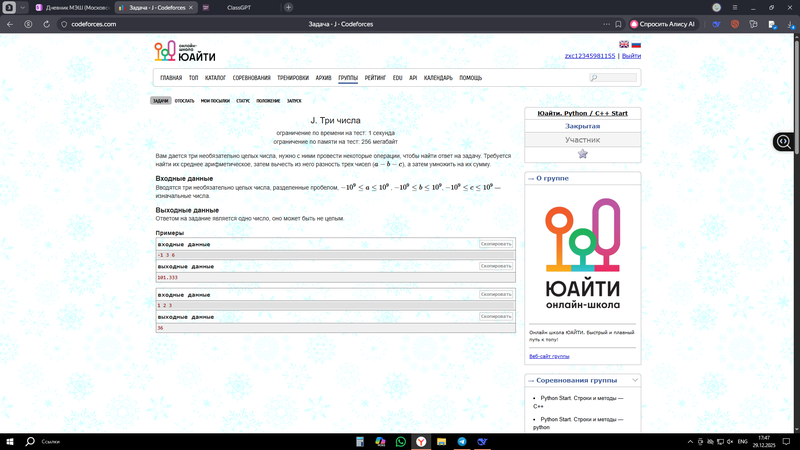800x450 pixels.
Task: Copy the second example output data
Action: [496, 316]
